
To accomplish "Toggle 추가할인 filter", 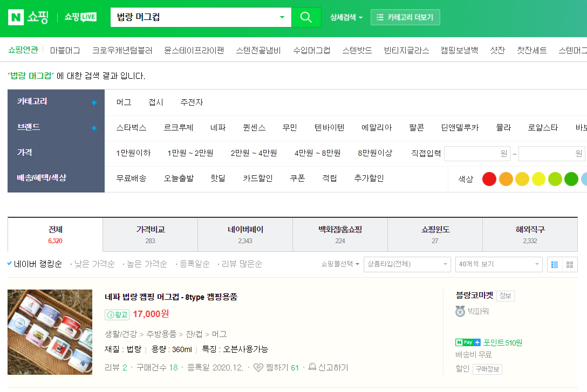I will (369, 178).
